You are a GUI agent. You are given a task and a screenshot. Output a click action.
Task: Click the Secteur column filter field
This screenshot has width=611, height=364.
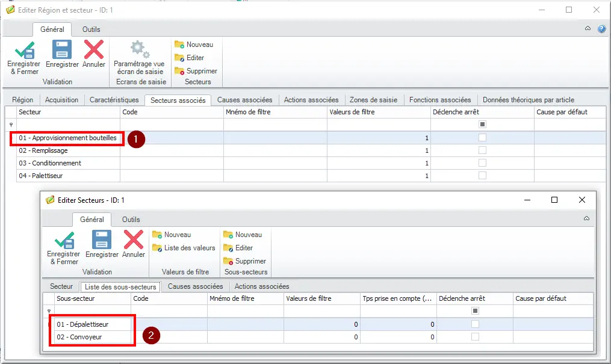(68, 125)
